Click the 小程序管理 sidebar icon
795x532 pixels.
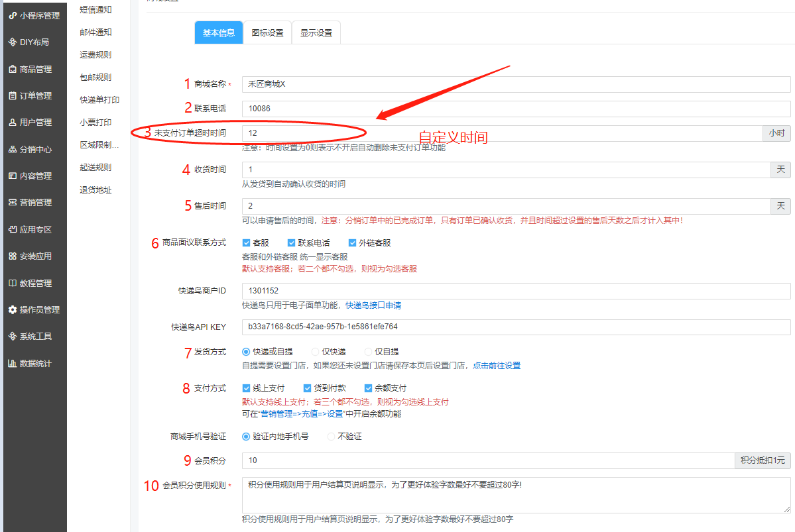pyautogui.click(x=13, y=15)
